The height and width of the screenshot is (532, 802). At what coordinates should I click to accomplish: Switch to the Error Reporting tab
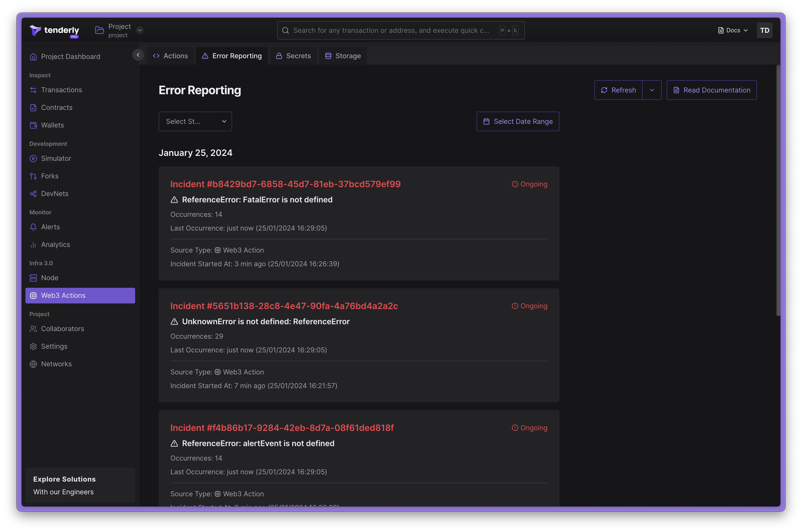[x=232, y=56]
